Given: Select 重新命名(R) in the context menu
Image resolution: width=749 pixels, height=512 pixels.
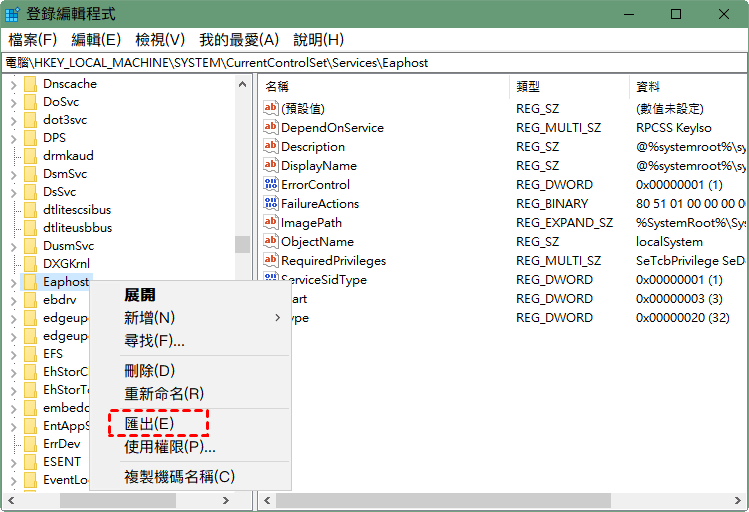Looking at the screenshot, I should (190, 394).
